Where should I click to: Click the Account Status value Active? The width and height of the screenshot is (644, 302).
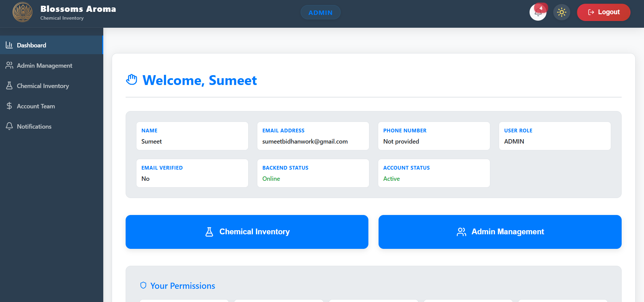[x=391, y=179]
